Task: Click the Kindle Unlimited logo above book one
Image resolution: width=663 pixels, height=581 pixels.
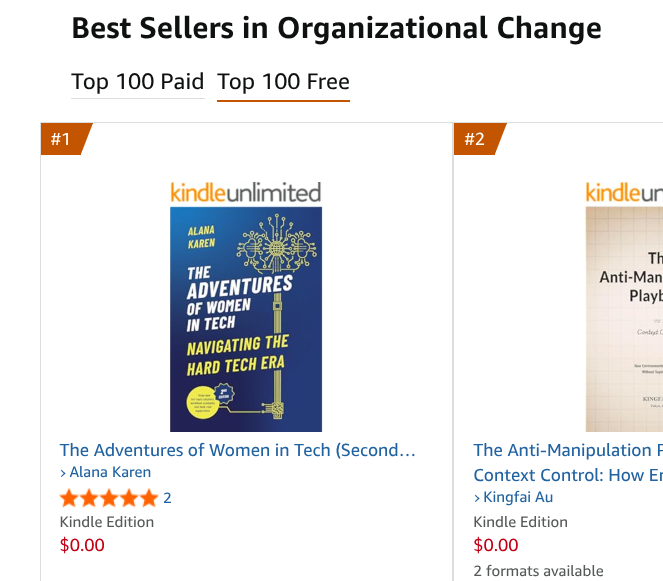Action: (x=246, y=192)
